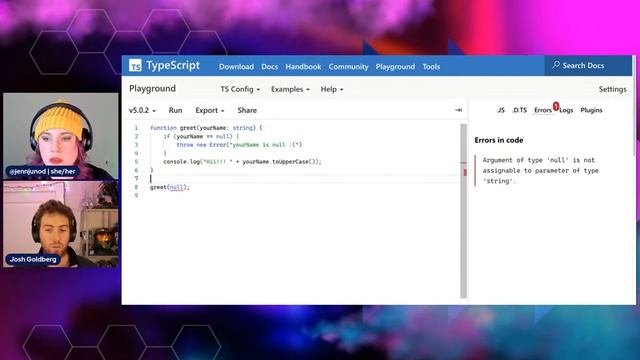Click the Share button
The image size is (640, 360).
(247, 110)
